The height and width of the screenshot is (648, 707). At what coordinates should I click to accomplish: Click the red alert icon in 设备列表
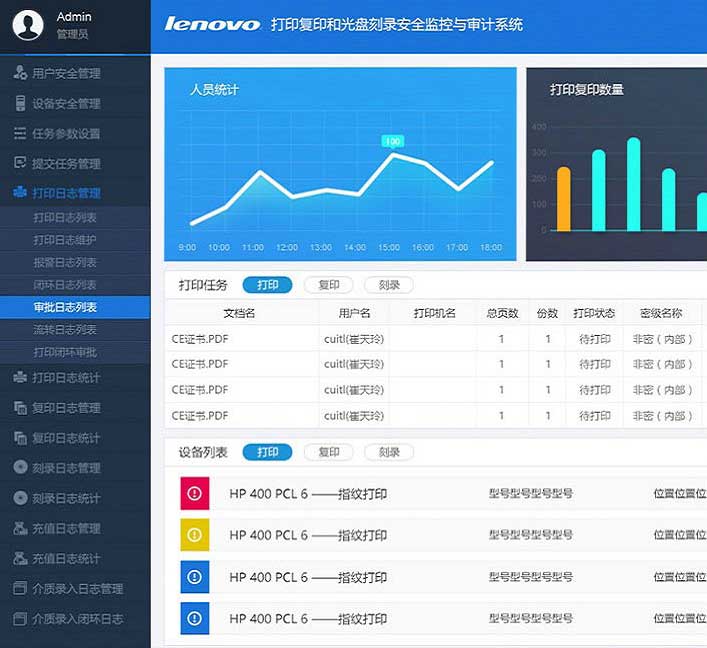tap(194, 493)
